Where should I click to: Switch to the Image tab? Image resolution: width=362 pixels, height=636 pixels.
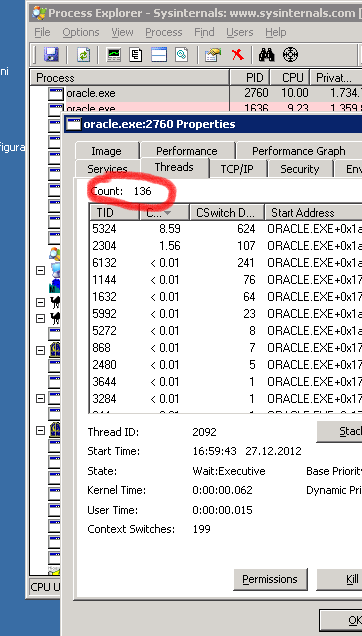106,151
